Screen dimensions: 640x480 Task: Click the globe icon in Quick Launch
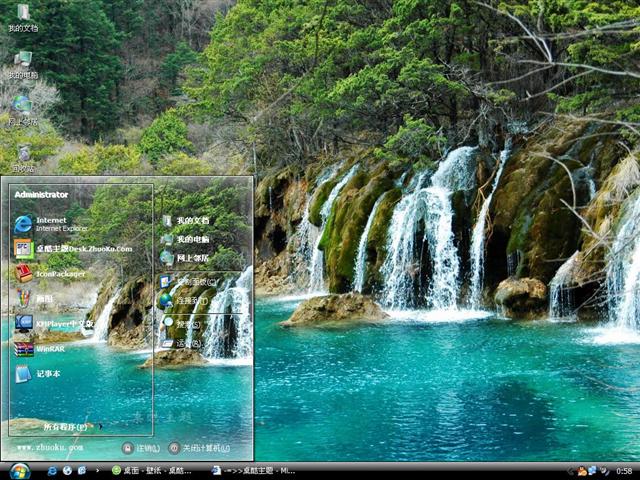[67, 471]
